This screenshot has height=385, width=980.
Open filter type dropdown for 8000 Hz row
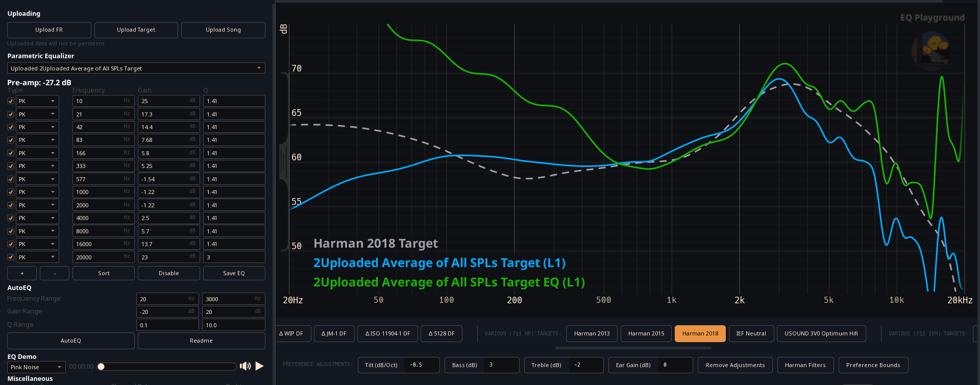[37, 231]
